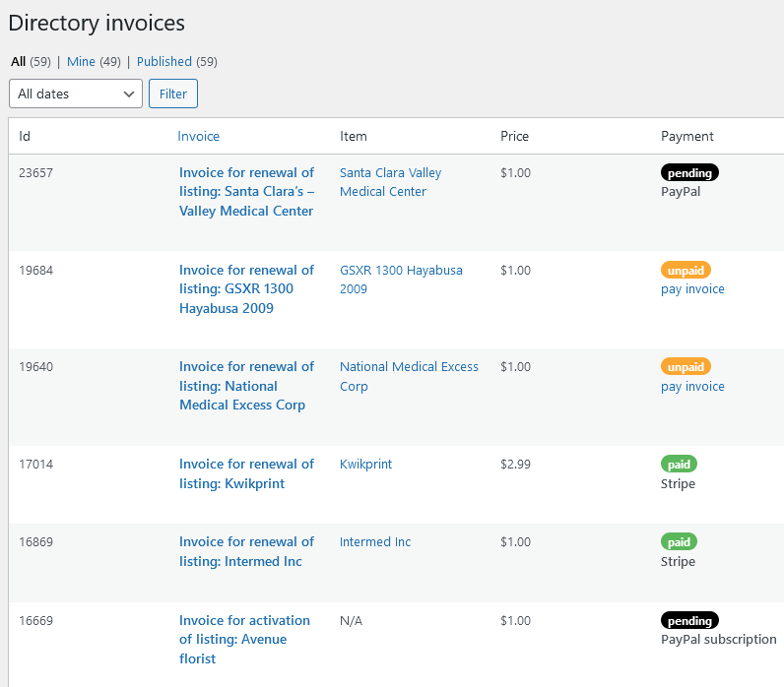Open invoice for GSXR 1300 Hayabusa 2009 renewal

point(247,288)
